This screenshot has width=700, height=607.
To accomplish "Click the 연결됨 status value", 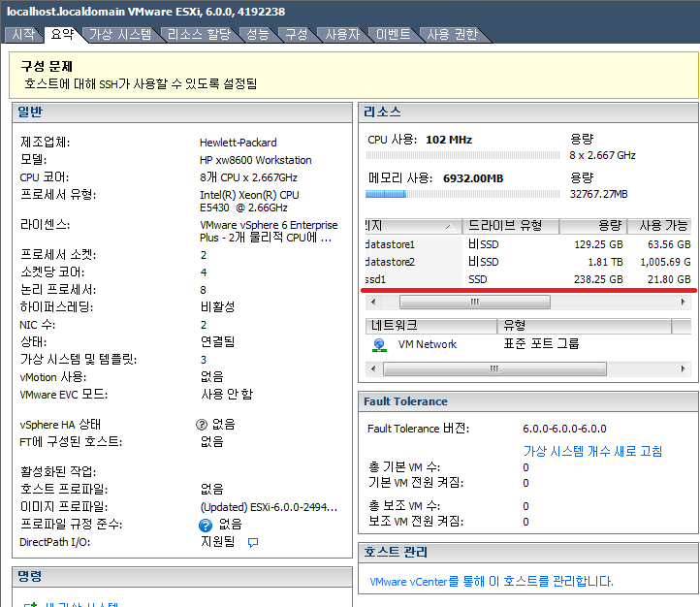I will [217, 342].
